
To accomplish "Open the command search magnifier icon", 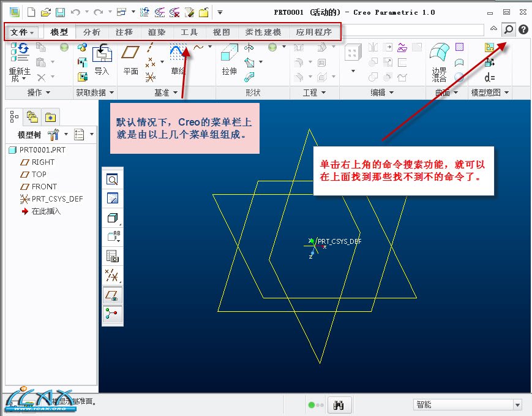I will (x=508, y=29).
